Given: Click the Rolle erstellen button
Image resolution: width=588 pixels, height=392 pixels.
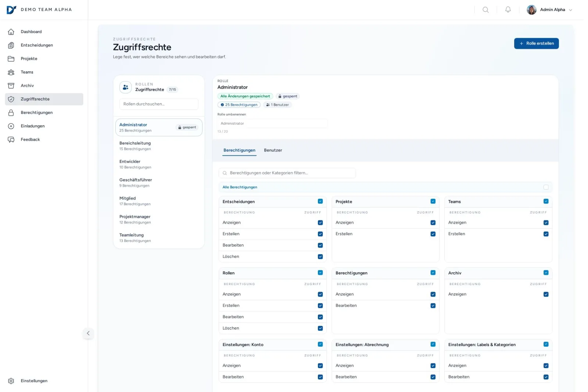Looking at the screenshot, I should 536,43.
